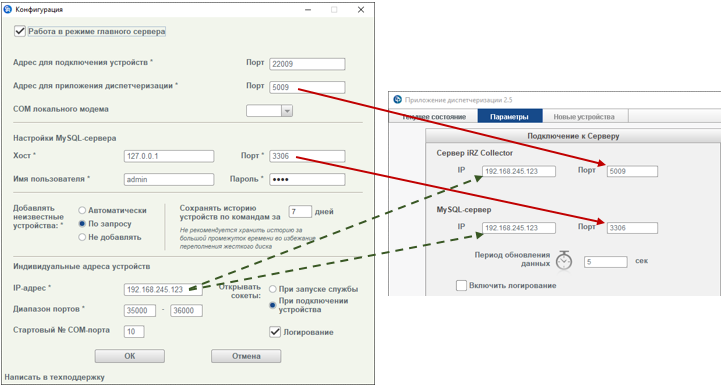
Task: Open the COM локального модема dropdown
Action: (287, 111)
